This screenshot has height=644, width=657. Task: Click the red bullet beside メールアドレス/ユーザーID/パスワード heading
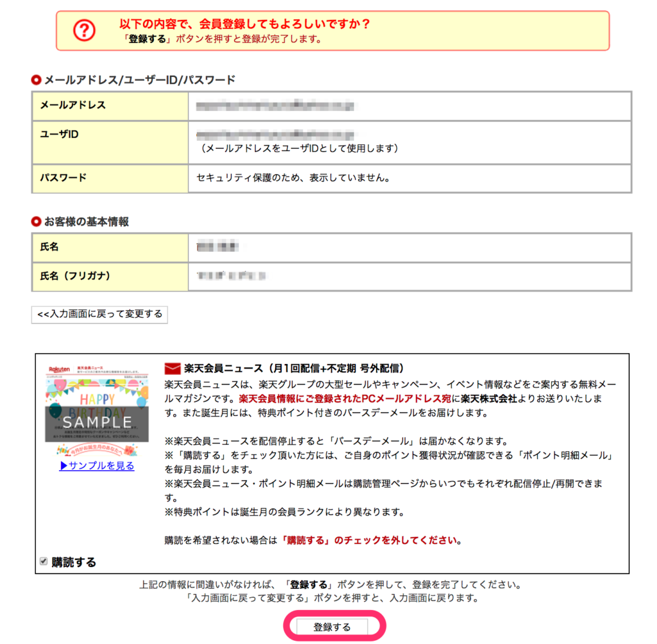[36, 80]
